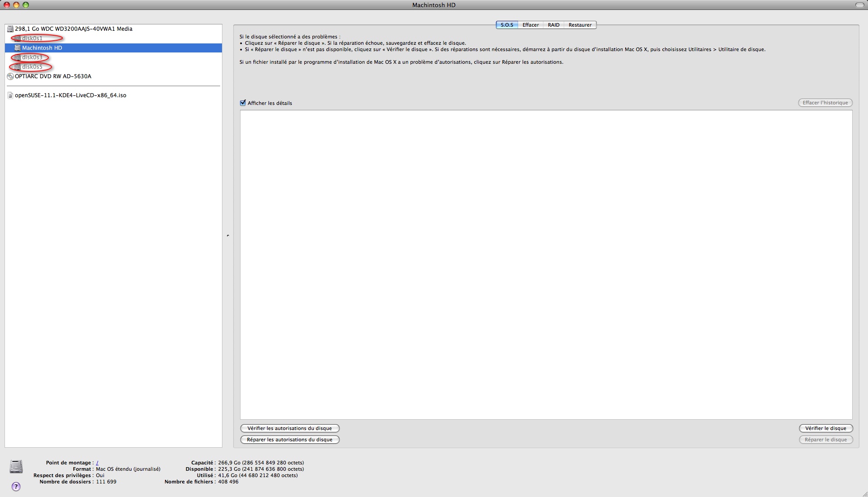Click the OPTIARC DVD drive icon

10,76
